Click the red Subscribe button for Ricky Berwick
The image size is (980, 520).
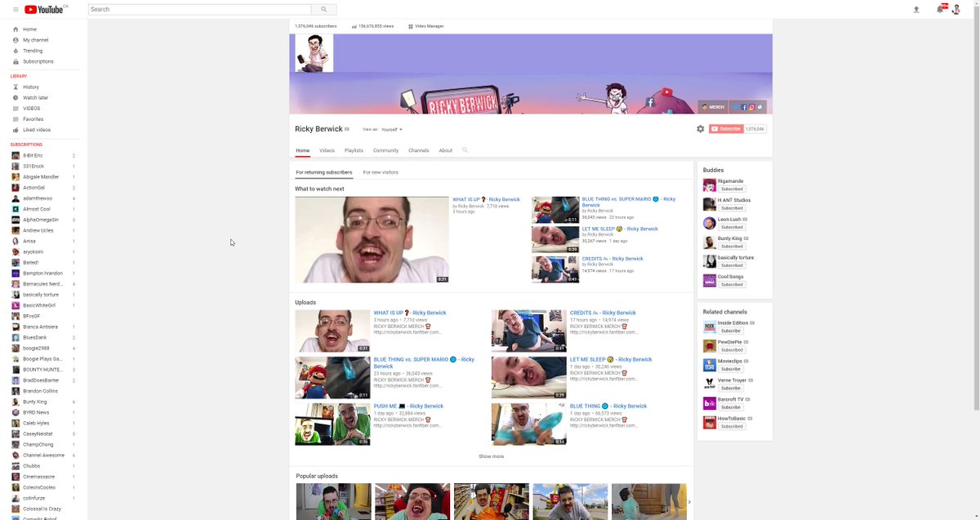(726, 129)
